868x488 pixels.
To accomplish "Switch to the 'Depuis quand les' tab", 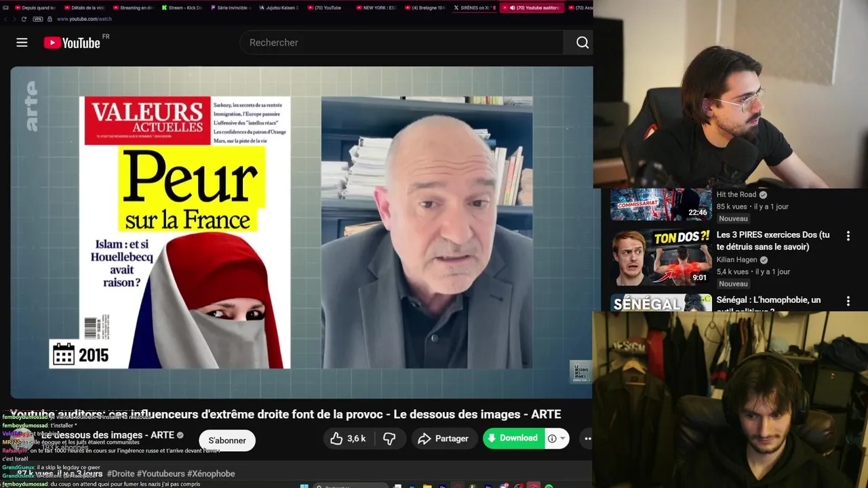I will [35, 7].
